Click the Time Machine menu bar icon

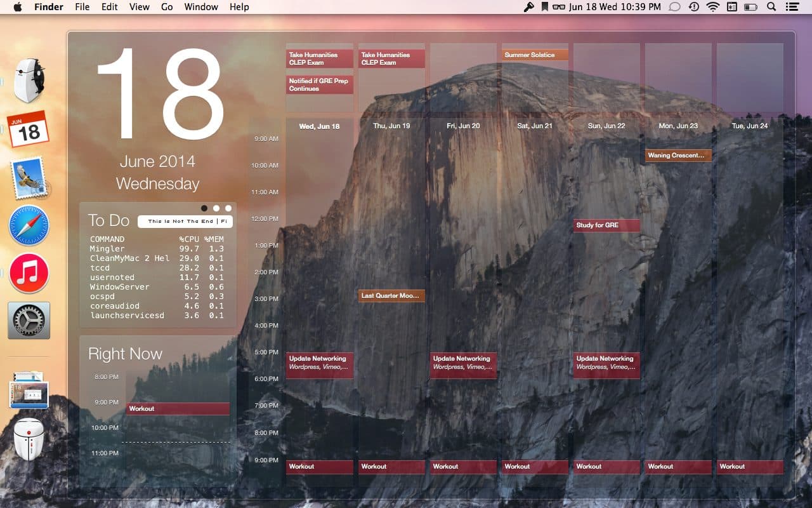[x=694, y=7]
